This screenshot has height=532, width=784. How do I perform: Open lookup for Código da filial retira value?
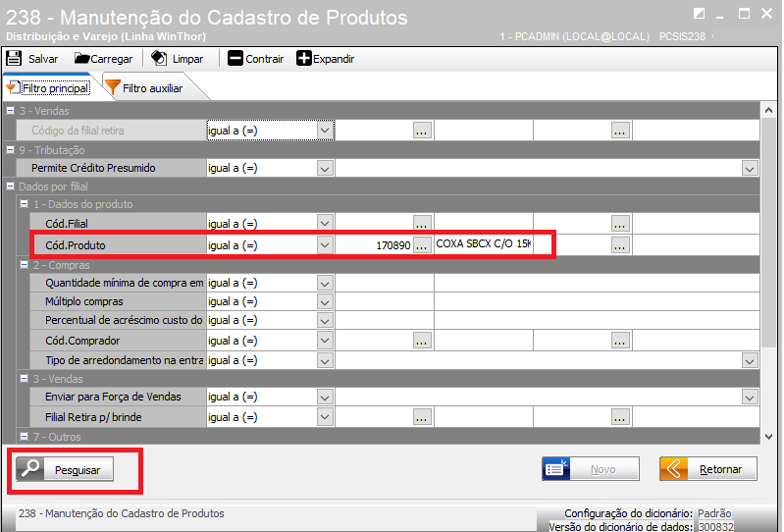click(422, 131)
